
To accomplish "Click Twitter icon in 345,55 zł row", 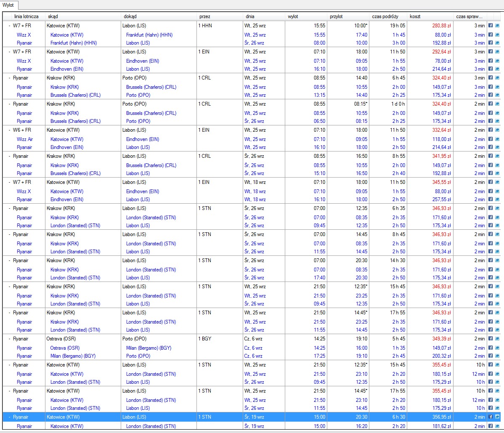I will pyautogui.click(x=497, y=182).
